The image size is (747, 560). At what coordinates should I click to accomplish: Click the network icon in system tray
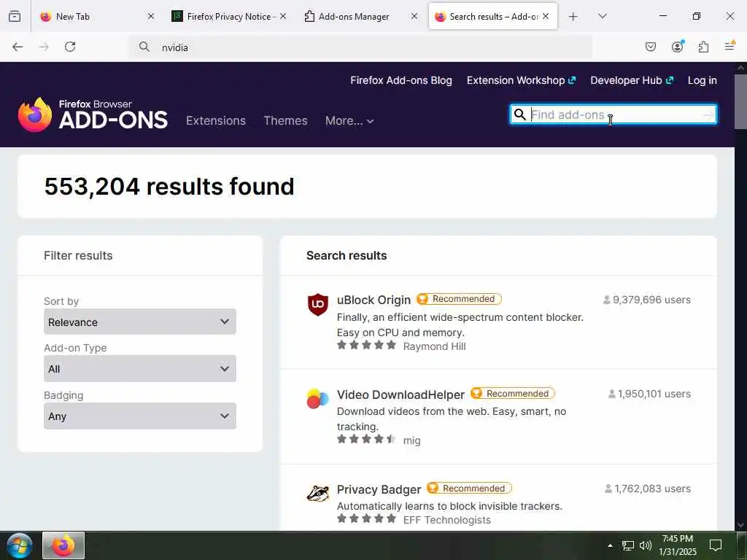click(628, 545)
